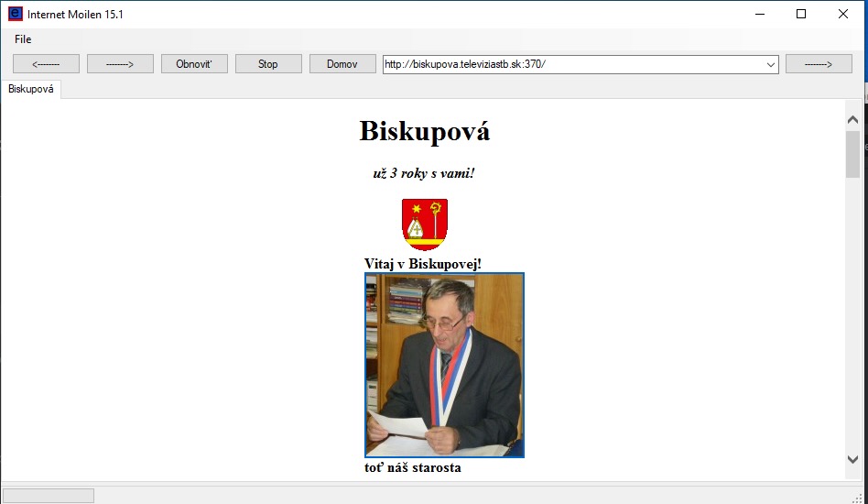Viewport: 868px width, 504px height.
Task: Click the vertical scrollbar thumb
Action: [x=852, y=155]
